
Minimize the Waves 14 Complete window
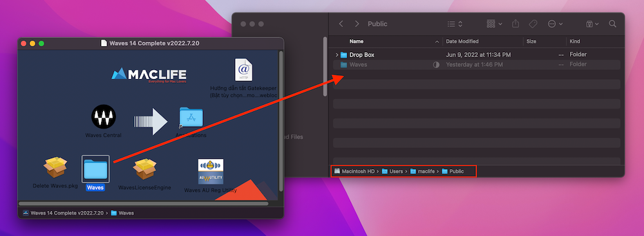(x=32, y=44)
